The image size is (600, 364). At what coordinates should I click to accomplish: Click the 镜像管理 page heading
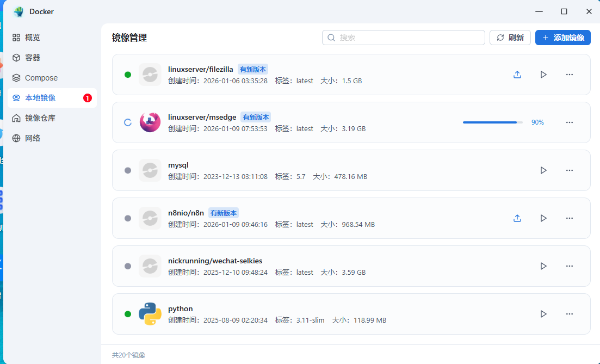(x=129, y=38)
